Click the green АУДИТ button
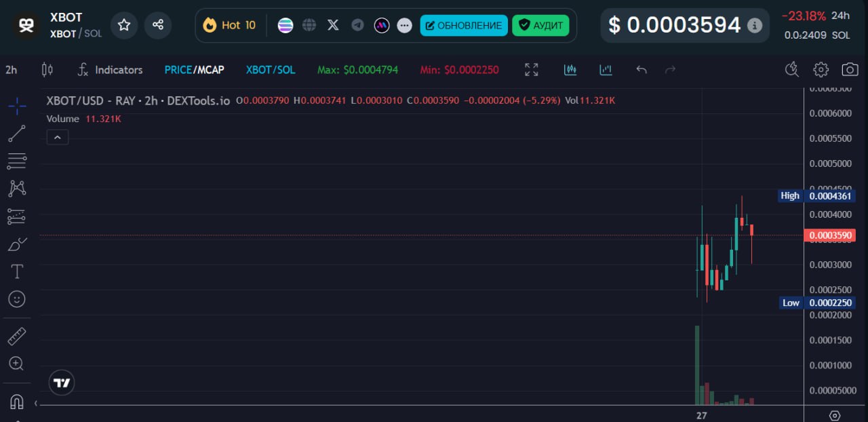The width and height of the screenshot is (868, 422). pyautogui.click(x=540, y=26)
